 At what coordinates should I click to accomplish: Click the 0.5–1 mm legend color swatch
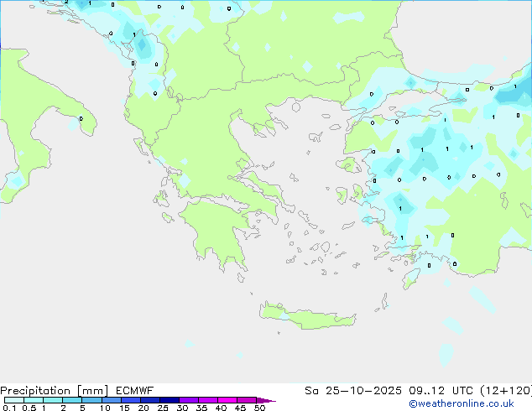pyautogui.click(x=34, y=400)
